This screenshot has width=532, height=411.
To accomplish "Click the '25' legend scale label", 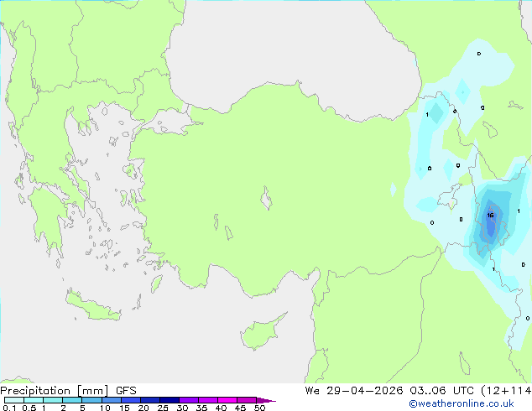I will (163, 408).
